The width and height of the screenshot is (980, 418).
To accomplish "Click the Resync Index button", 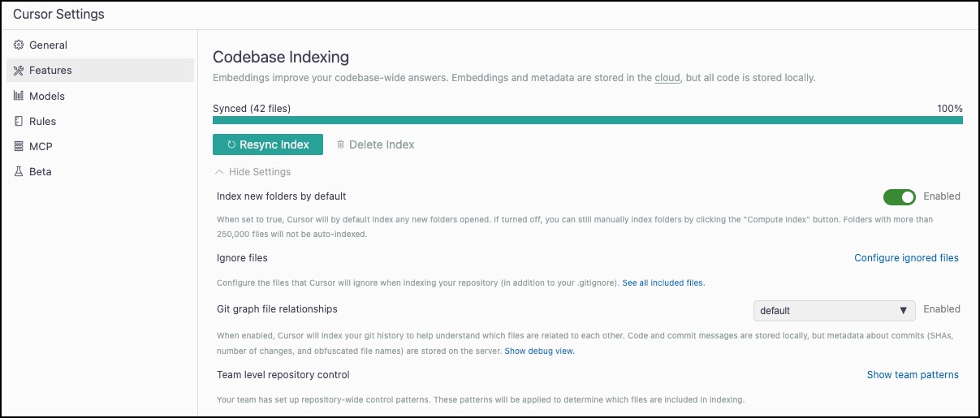I will [x=268, y=144].
